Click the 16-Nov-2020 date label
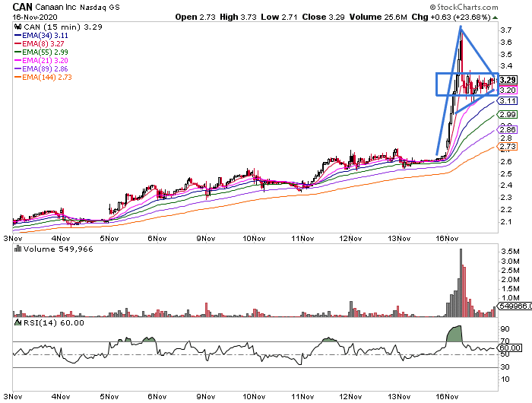532x403 pixels. [x=35, y=17]
